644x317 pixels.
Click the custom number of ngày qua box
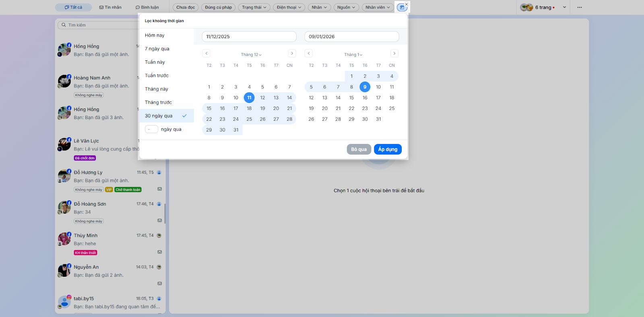pos(151,129)
